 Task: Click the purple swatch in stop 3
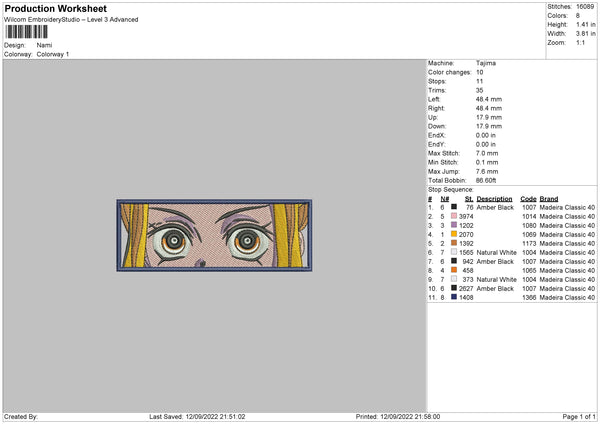point(454,225)
